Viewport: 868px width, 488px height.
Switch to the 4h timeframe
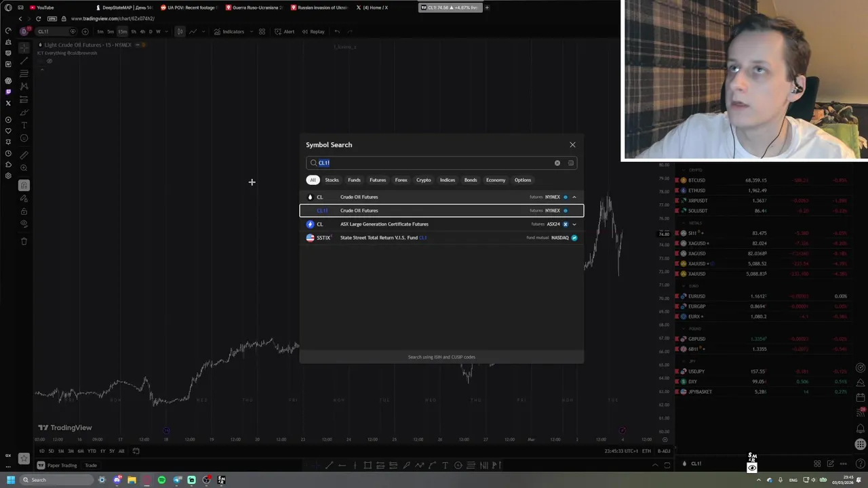coord(142,31)
